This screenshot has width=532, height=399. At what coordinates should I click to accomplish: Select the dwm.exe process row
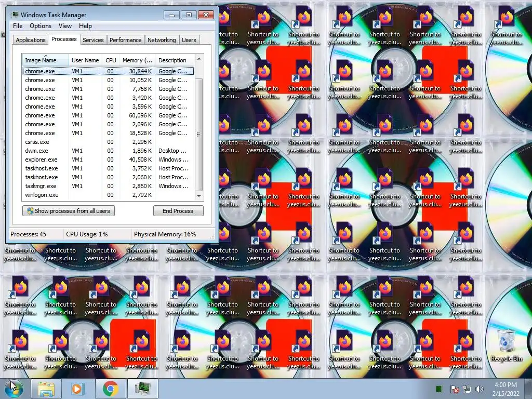point(108,151)
